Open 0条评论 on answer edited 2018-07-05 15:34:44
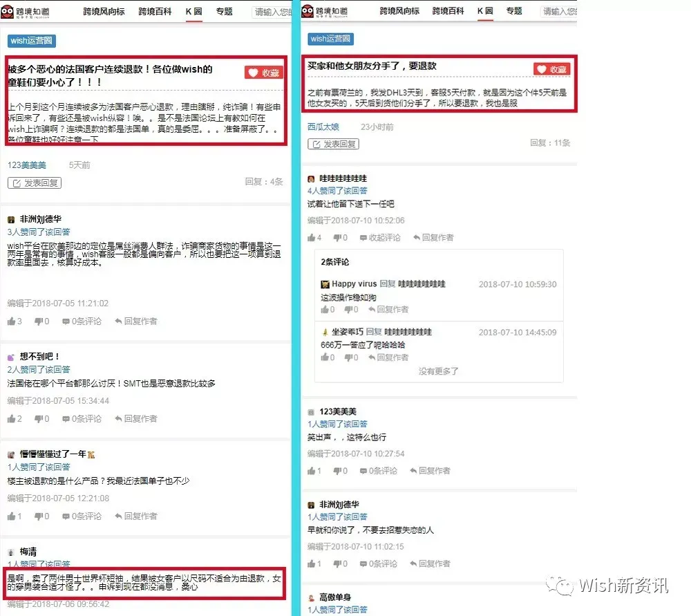691x616 pixels. pyautogui.click(x=82, y=418)
